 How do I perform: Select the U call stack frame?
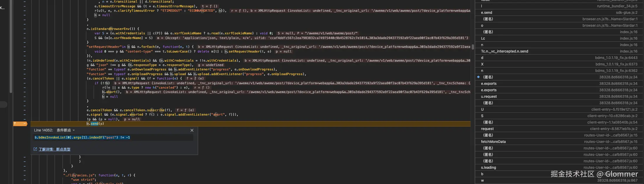pos(559,109)
